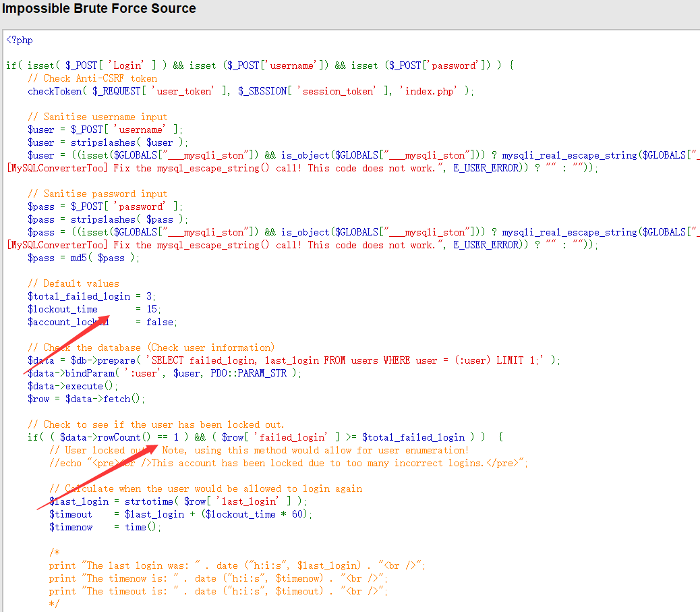The height and width of the screenshot is (612, 700).
Task: Click the $total_failed_login = 3 line
Action: click(x=92, y=296)
